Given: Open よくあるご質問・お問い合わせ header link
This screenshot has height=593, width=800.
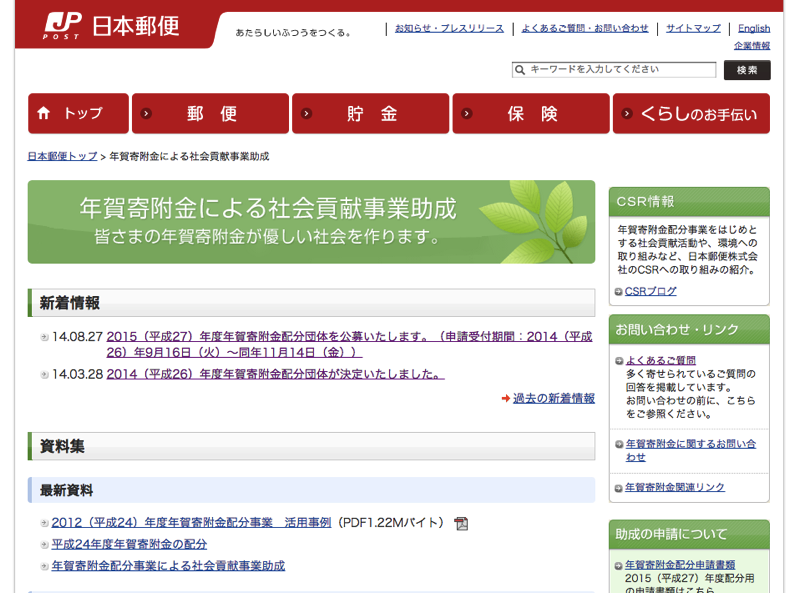Looking at the screenshot, I should click(585, 29).
